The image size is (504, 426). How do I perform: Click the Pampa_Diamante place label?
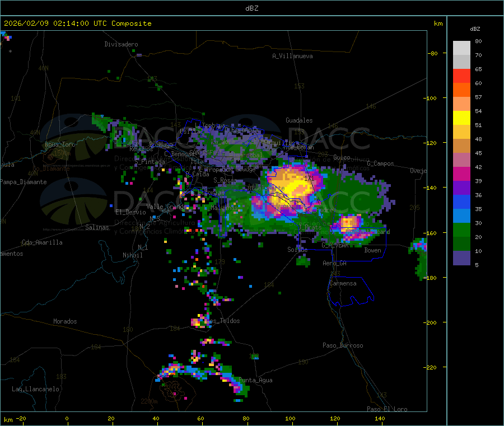(24, 182)
